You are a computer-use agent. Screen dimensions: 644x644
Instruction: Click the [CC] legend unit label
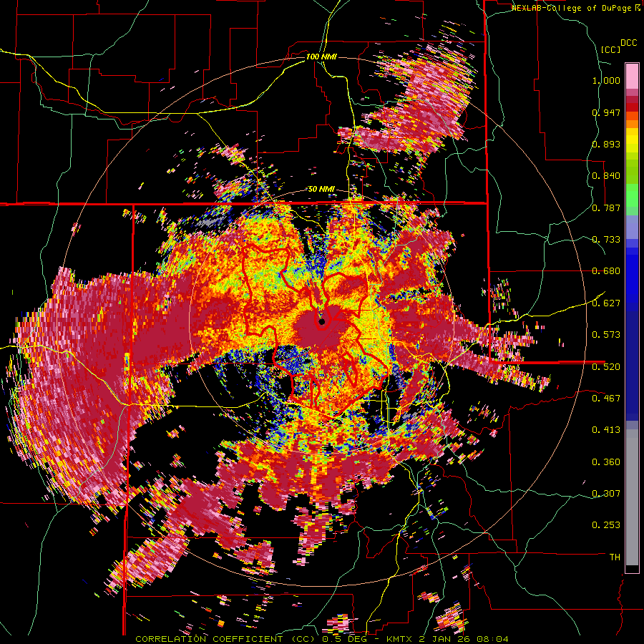(x=610, y=49)
